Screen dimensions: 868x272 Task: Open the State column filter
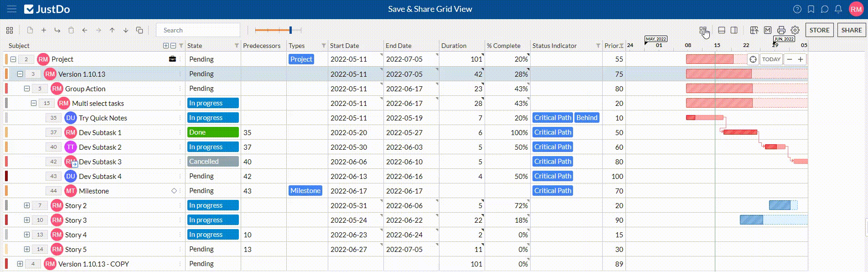(x=237, y=46)
